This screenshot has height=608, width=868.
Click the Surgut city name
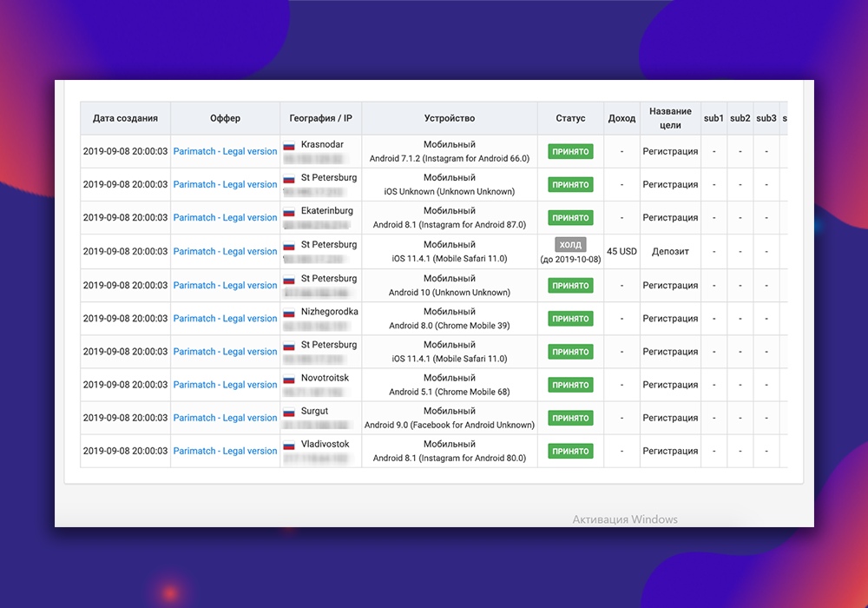click(x=314, y=412)
